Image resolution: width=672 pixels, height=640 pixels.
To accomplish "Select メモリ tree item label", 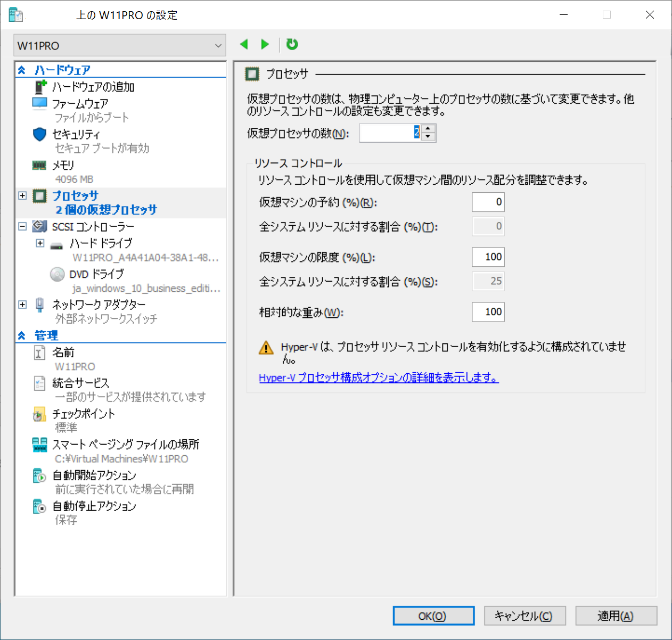I will pos(63,165).
